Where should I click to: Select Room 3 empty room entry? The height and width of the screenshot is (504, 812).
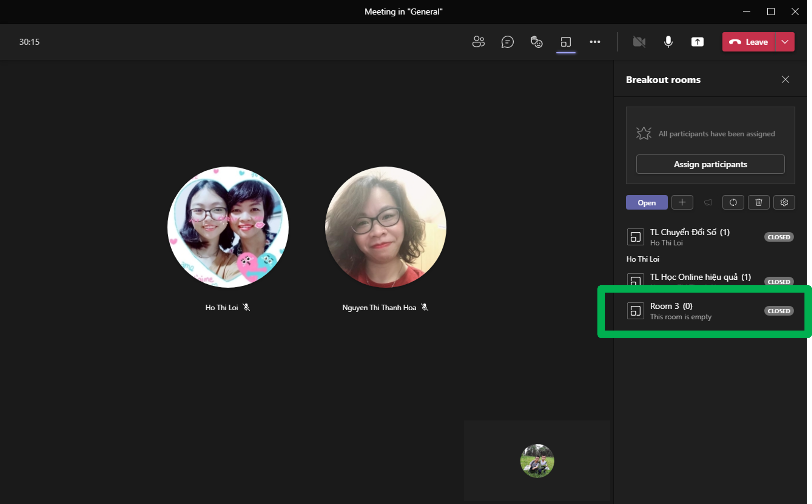681,311
